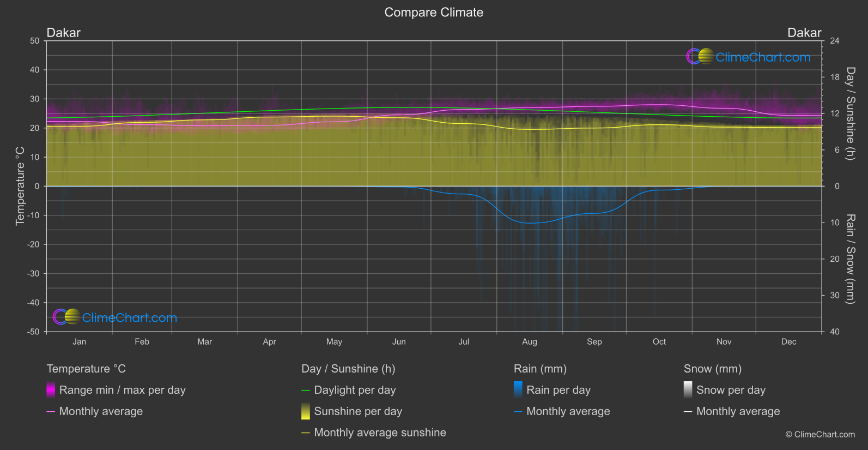The height and width of the screenshot is (450, 868).
Task: Click the Aug label on the month axis
Action: 529,342
